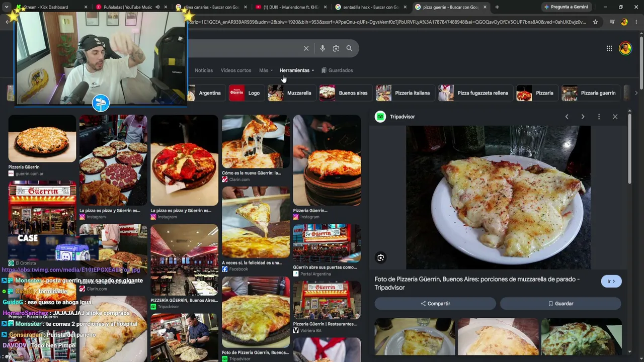
Task: Open the 'porciones de muzzarella de parado' title link
Action: point(477,283)
